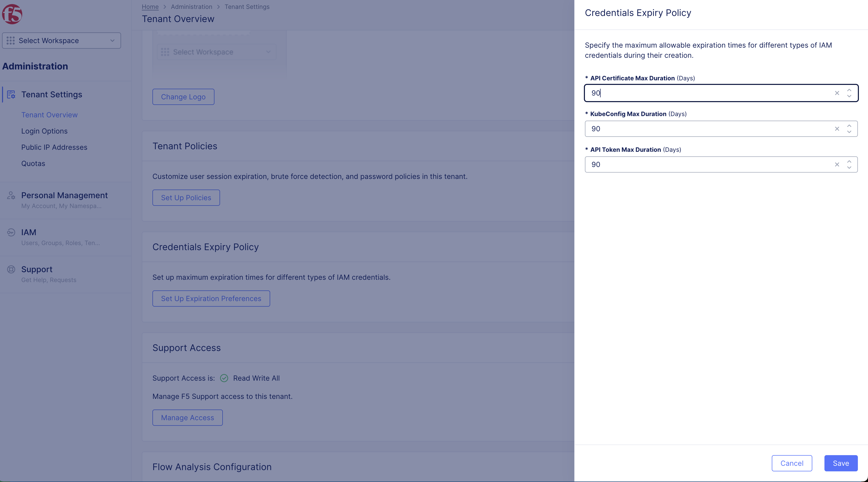868x482 pixels.
Task: Navigate to the Home breadcrumb link
Action: pos(150,6)
